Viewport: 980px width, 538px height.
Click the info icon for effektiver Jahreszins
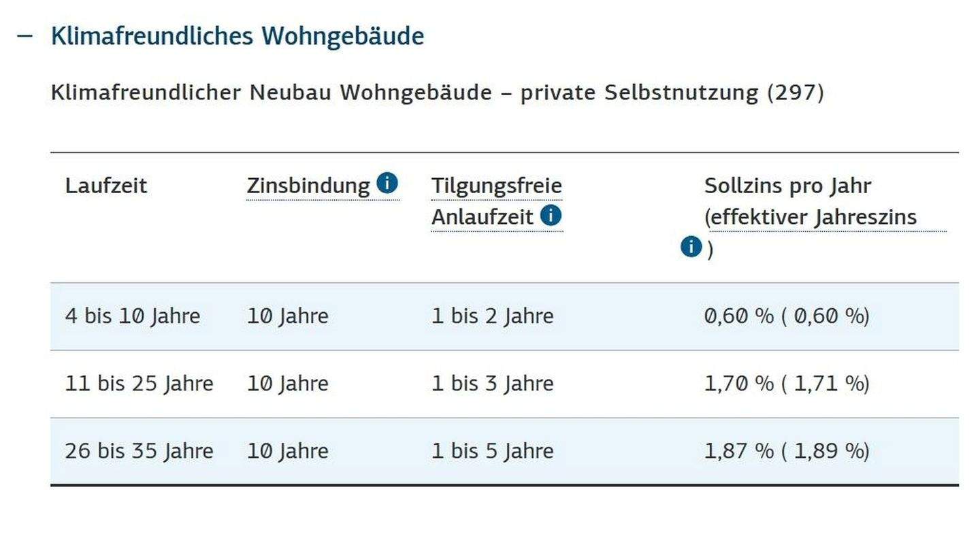pos(691,247)
